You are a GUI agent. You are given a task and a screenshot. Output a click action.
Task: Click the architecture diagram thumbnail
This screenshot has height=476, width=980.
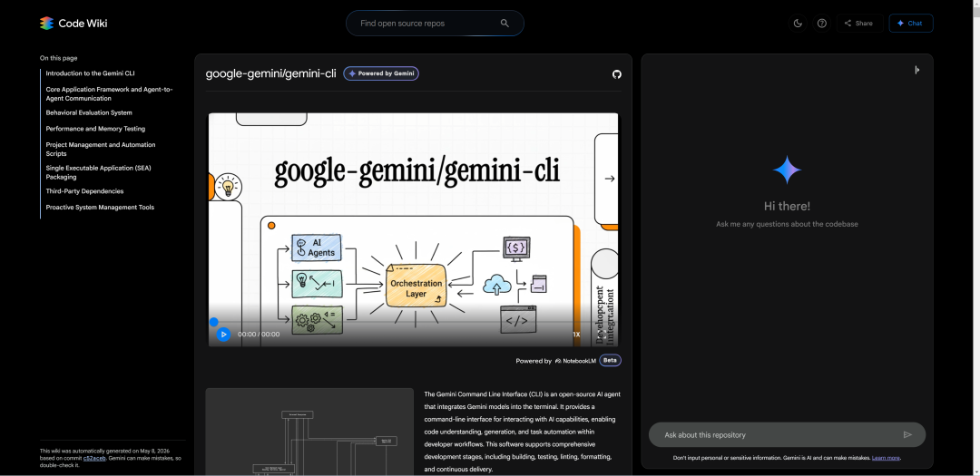tap(309, 432)
